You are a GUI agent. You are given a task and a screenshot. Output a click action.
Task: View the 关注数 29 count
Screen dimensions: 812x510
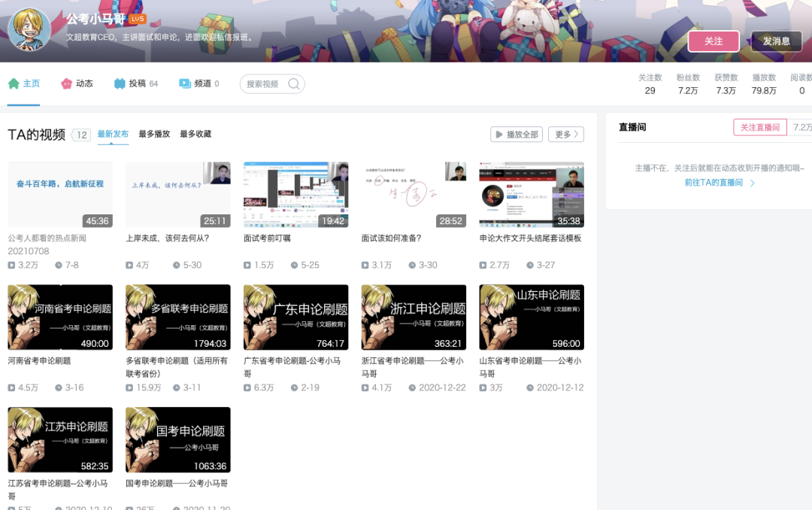pyautogui.click(x=650, y=84)
